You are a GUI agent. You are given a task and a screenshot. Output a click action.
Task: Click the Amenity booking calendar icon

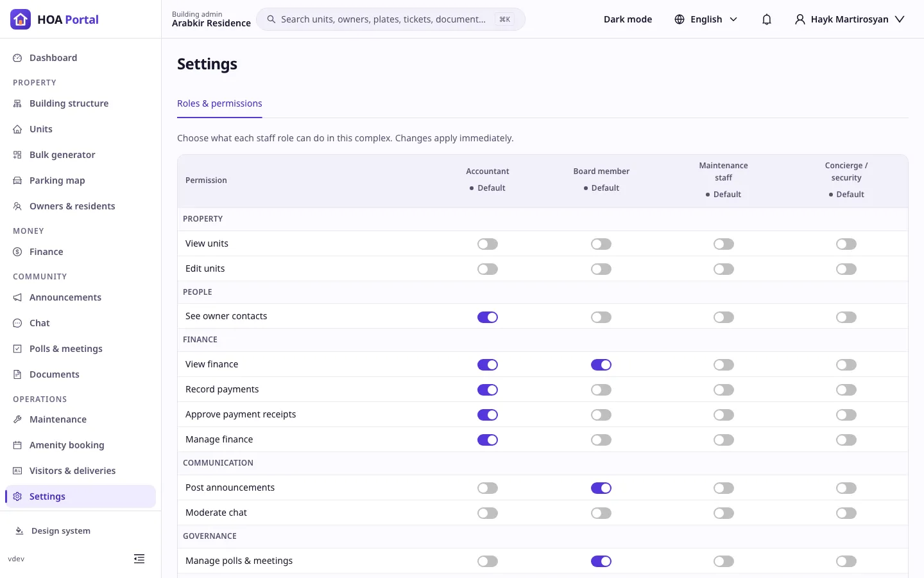coord(17,445)
